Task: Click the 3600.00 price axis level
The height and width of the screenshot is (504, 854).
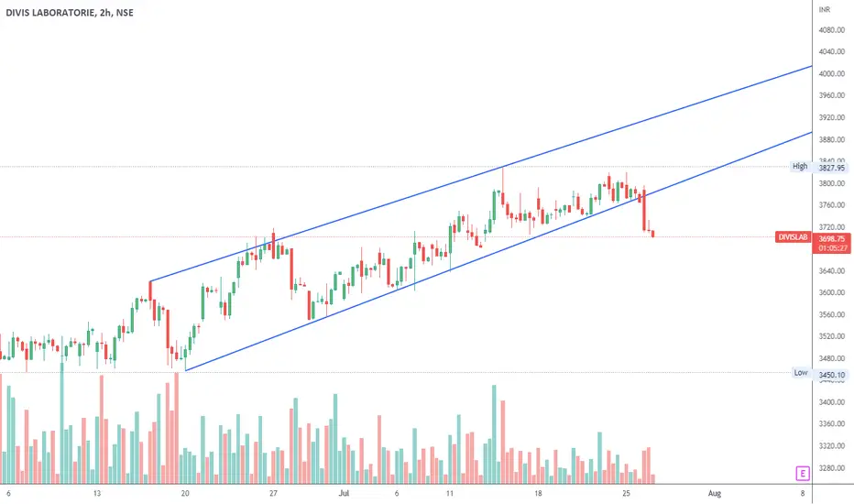Action: coord(831,292)
